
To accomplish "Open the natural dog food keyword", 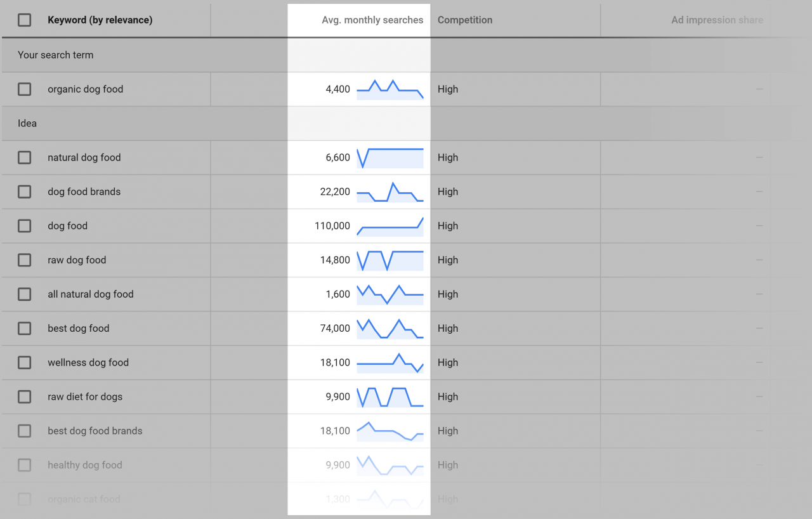I will [84, 158].
